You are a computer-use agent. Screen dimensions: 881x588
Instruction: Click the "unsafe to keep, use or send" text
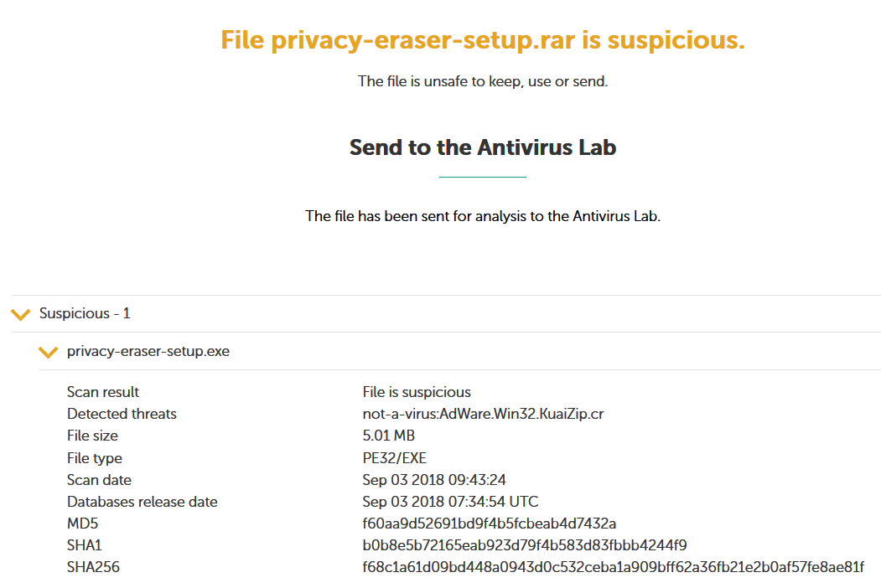[x=483, y=81]
